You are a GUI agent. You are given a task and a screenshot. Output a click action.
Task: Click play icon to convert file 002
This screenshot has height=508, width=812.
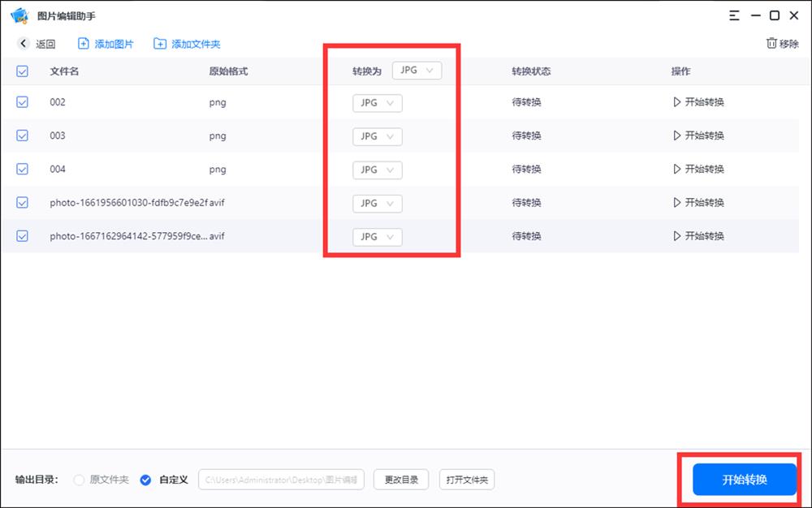coord(676,102)
